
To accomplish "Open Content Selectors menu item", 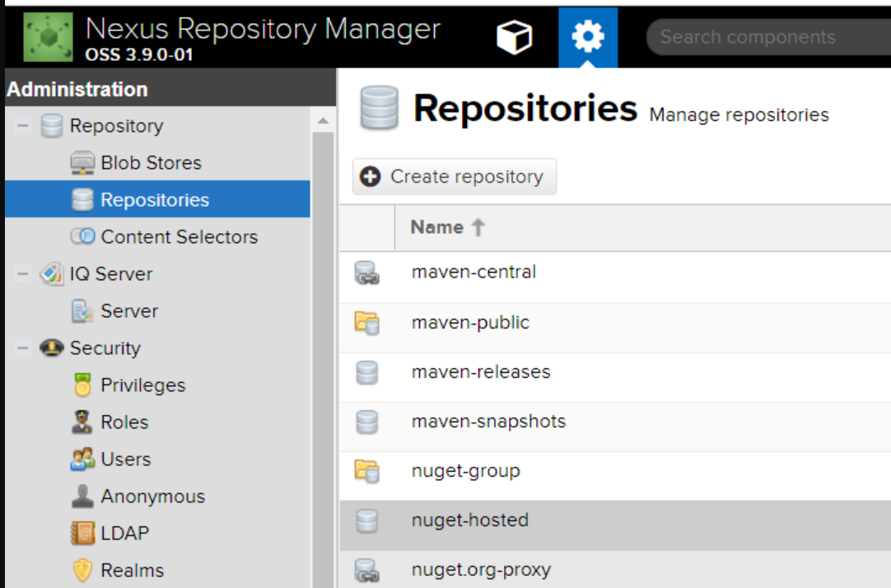I will click(x=180, y=237).
